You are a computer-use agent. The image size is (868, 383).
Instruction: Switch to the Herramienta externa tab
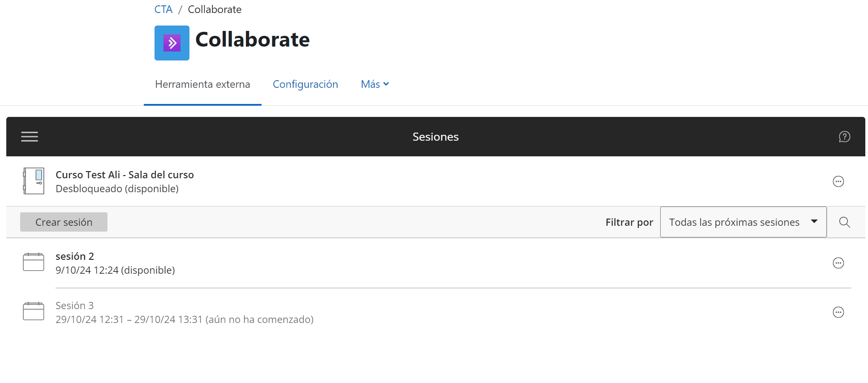point(202,84)
